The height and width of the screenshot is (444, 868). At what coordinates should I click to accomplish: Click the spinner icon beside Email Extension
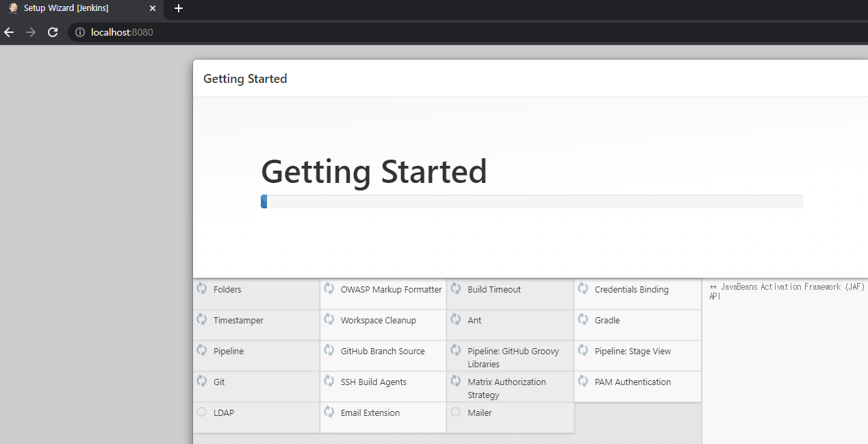point(329,412)
